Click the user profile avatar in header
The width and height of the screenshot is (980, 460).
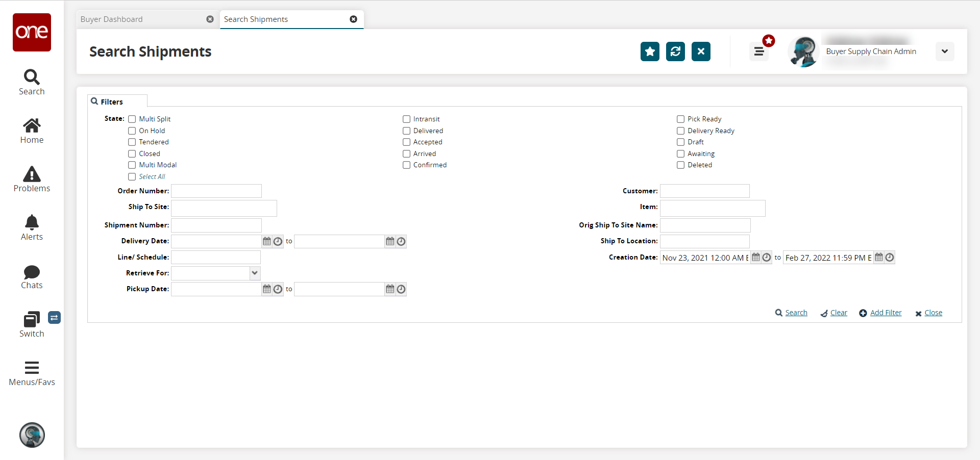(x=803, y=52)
